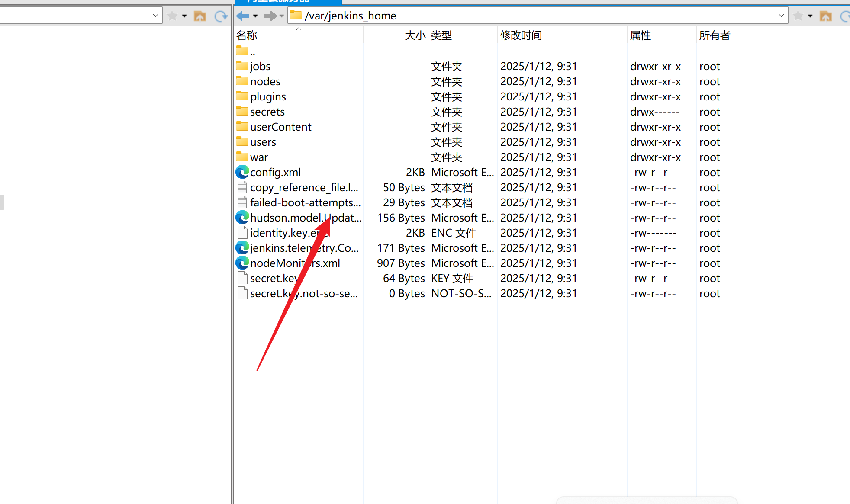Viewport: 850px width, 504px height.
Task: Select the nodeMonitors.xml file icon
Action: coord(242,263)
